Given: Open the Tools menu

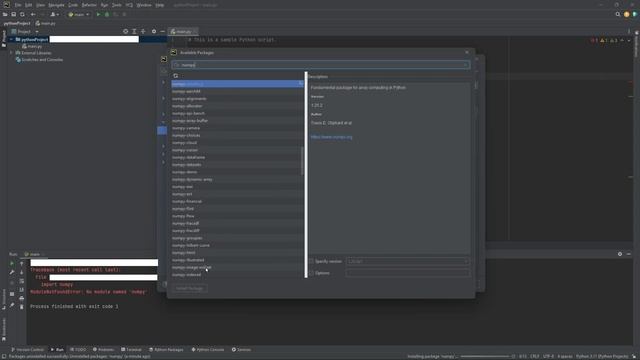Looking at the screenshot, I should [117, 5].
